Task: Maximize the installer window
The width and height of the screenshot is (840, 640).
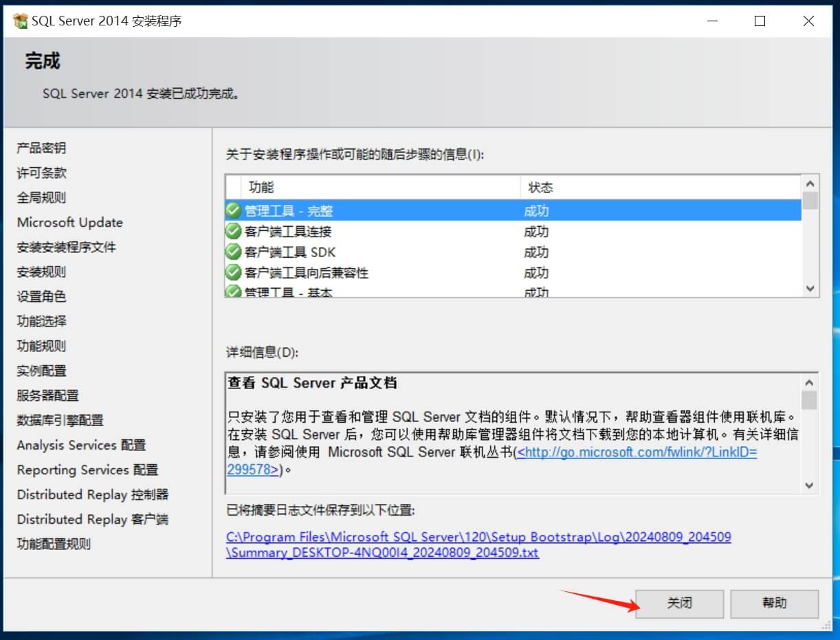Action: (760, 21)
